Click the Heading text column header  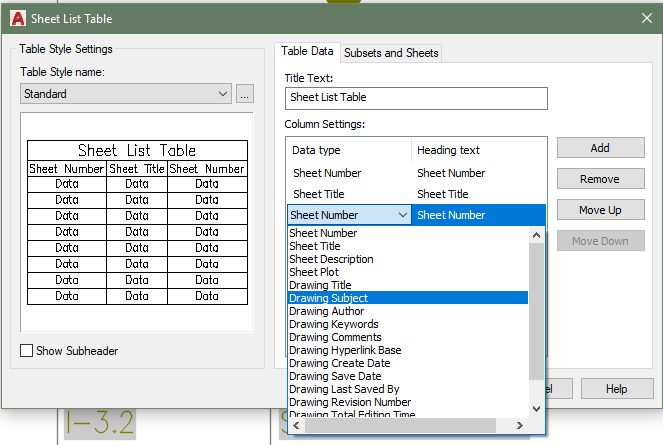coord(478,150)
